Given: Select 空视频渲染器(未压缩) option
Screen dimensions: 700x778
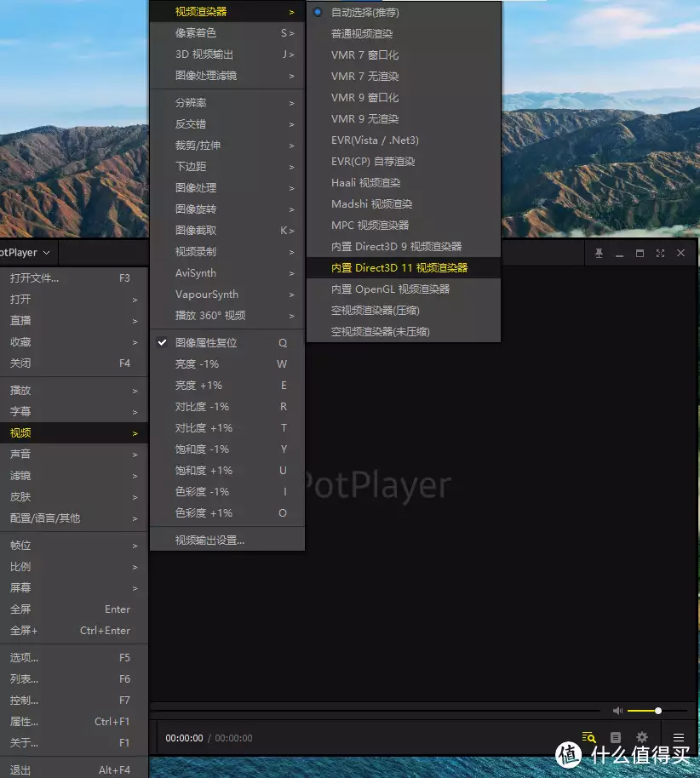Looking at the screenshot, I should point(404,332).
